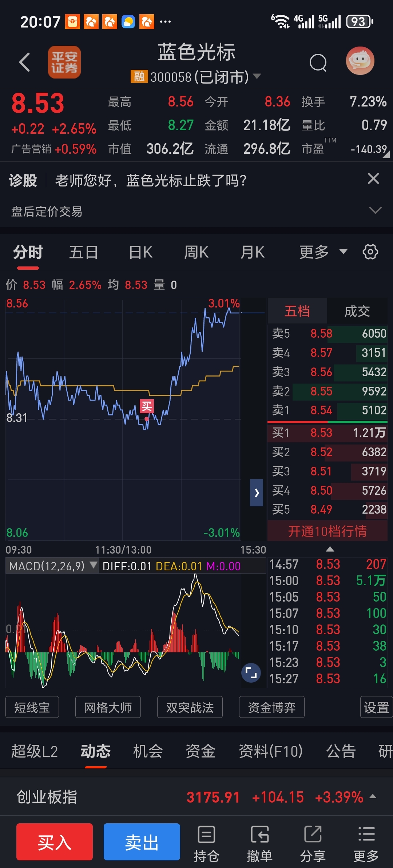Select 买4 row at 8.50
Screen dimensions: 393x868
tap(327, 490)
